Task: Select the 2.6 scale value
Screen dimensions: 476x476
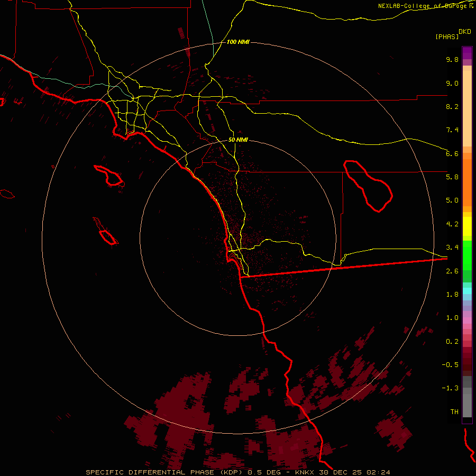Action: 452,271
